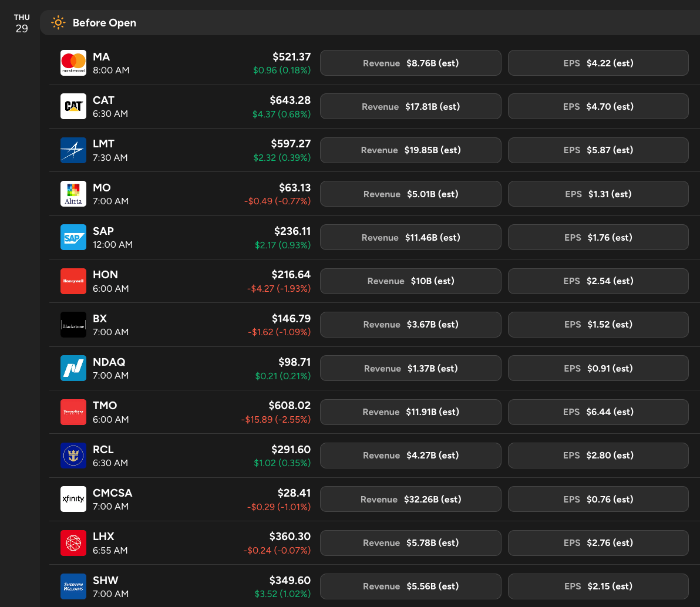Select TMO EPS estimate $6.44
The image size is (700, 607).
tap(598, 412)
